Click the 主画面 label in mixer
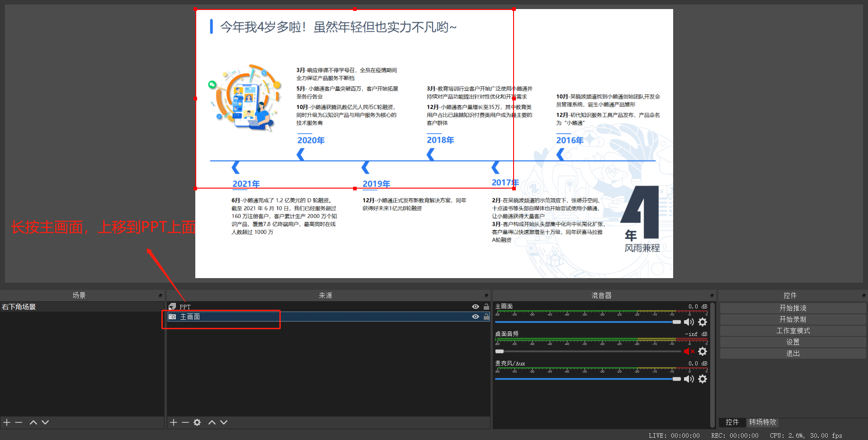Screen dimensions: 868x440 [x=504, y=307]
